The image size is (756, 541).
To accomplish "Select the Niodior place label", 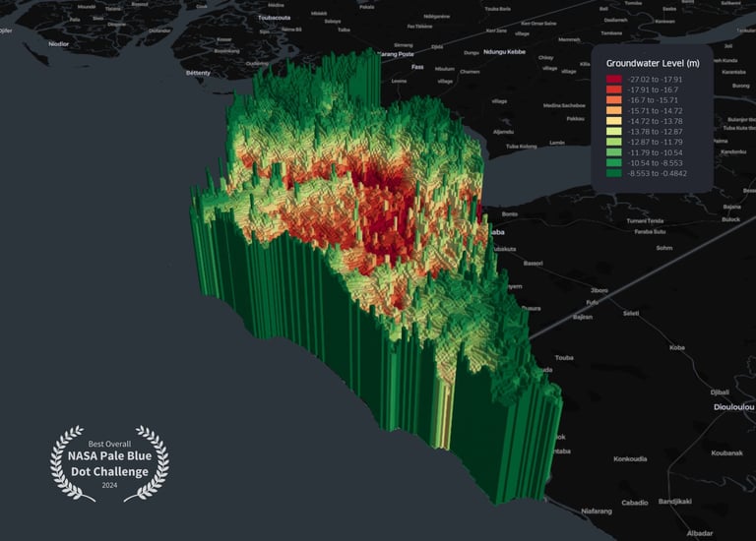I will (58, 44).
